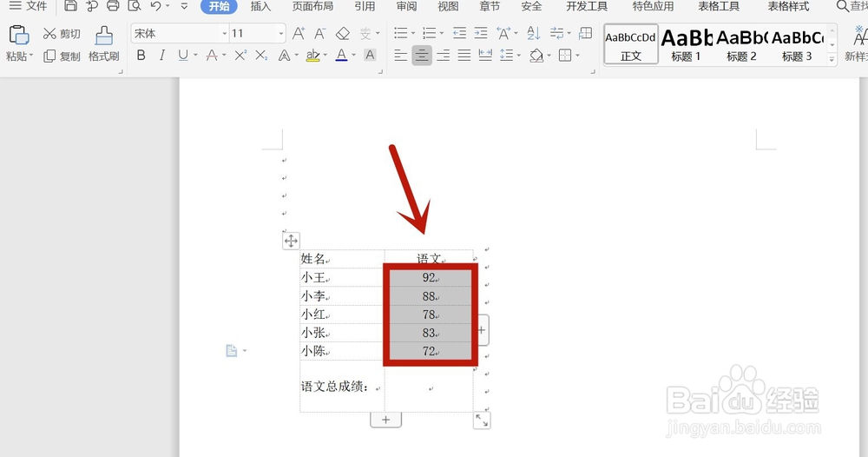This screenshot has height=457, width=868.
Task: Switch to the 审阅 tab
Action: tap(406, 7)
